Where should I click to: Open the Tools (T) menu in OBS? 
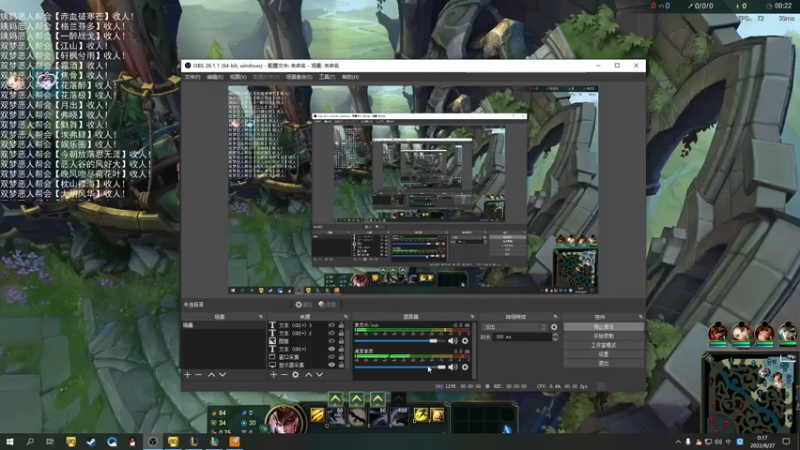[327, 77]
